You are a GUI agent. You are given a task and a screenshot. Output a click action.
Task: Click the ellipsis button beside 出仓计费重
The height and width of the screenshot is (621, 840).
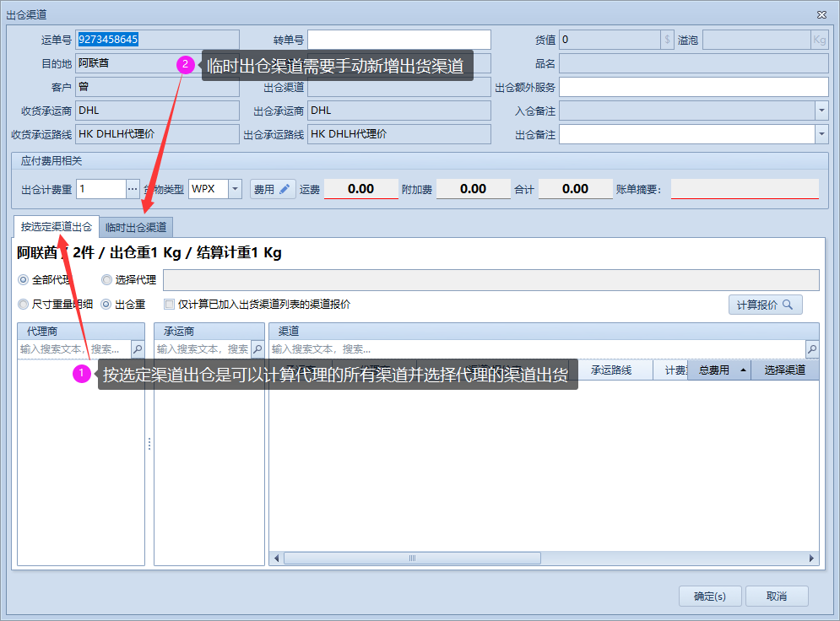[x=133, y=189]
